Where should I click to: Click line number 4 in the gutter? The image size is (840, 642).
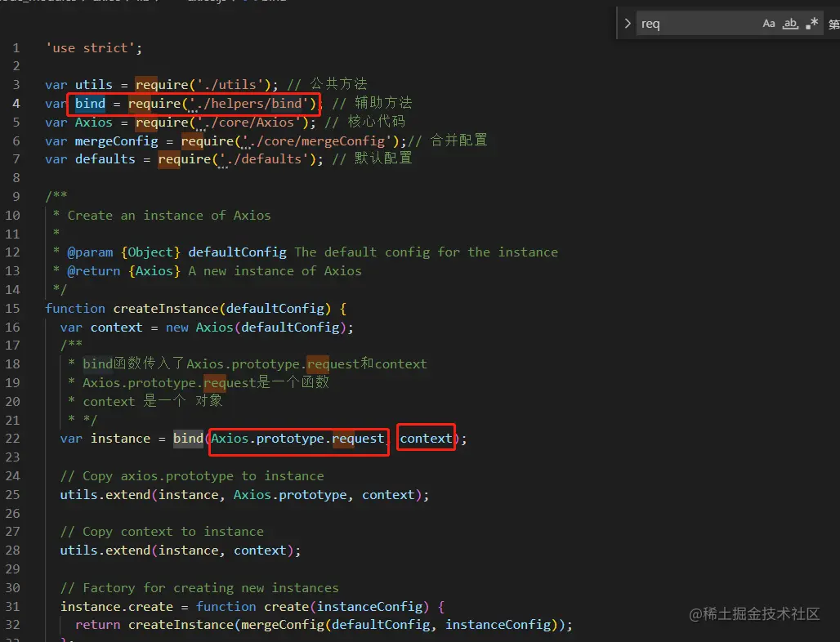coord(16,104)
